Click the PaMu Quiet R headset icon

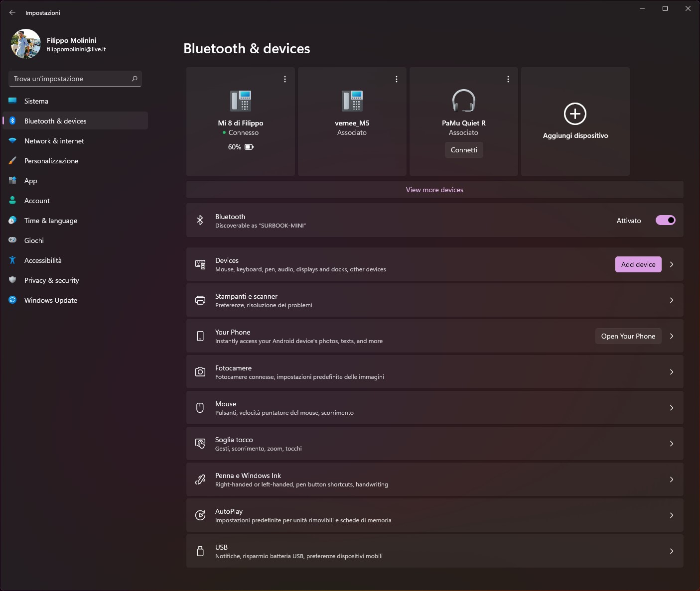coord(464,101)
